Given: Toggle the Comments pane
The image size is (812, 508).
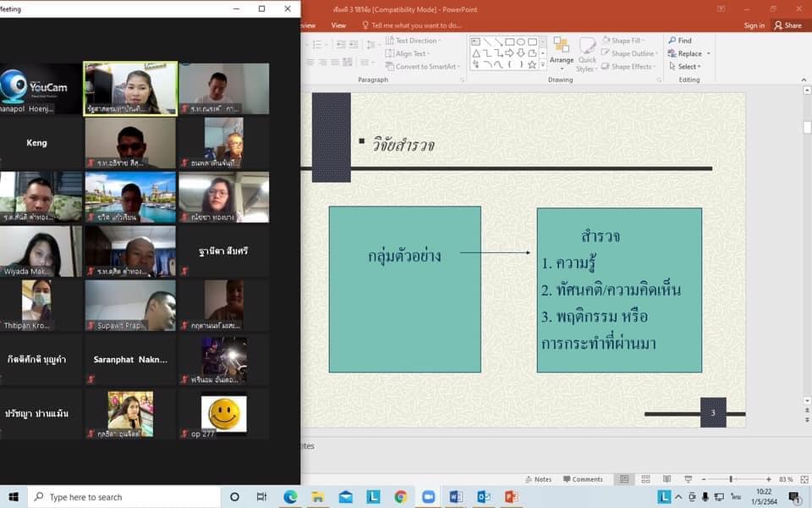Looking at the screenshot, I should pos(582,479).
